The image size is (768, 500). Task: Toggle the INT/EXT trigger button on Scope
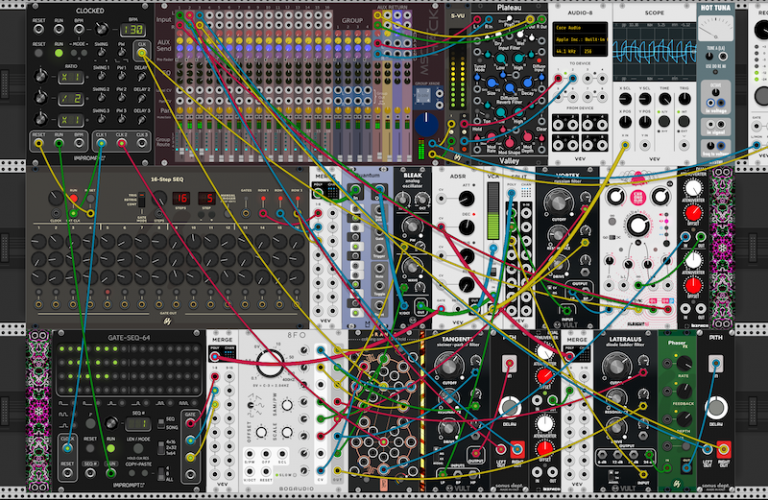coord(684,121)
